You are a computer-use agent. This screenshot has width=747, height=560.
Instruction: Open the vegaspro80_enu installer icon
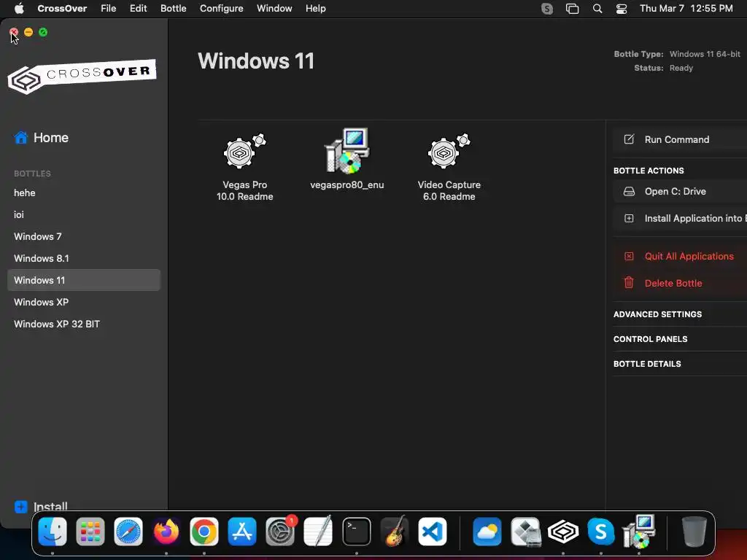pos(347,150)
